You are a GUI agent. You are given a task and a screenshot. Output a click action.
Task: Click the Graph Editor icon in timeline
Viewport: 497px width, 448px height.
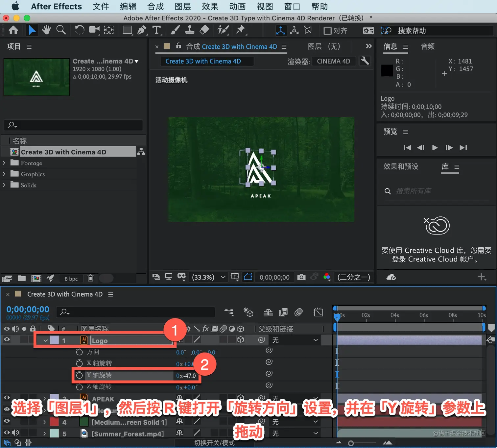[x=318, y=312]
